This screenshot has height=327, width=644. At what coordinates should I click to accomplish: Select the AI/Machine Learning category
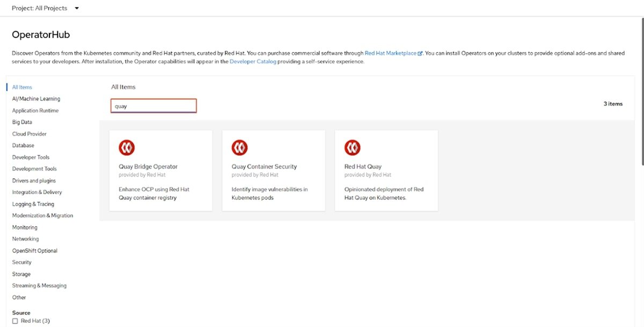pyautogui.click(x=36, y=99)
